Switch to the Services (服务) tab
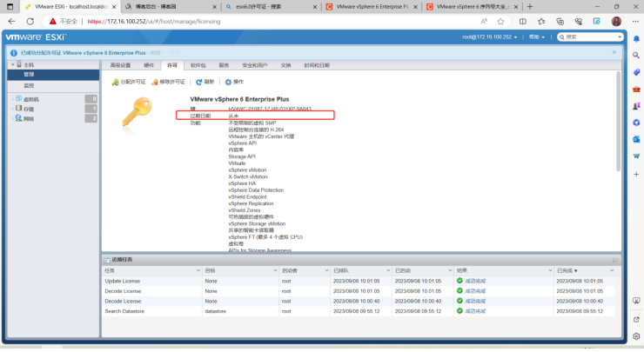Screen dimensions: 644x352 [224, 65]
